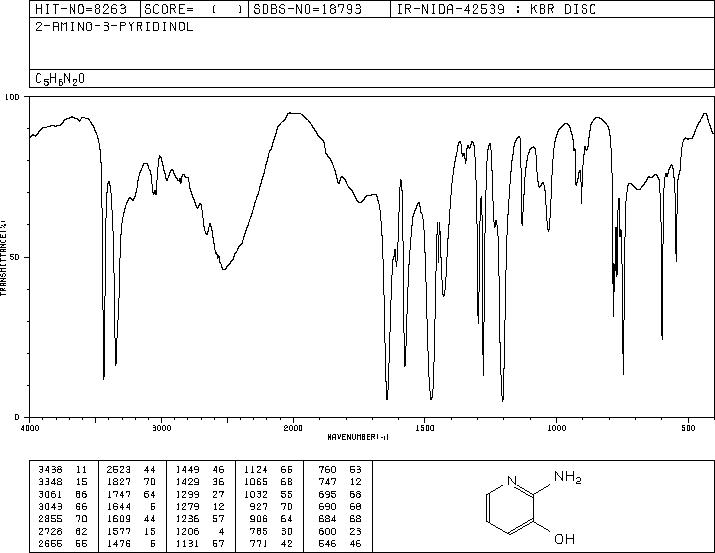Click the 1000 tick label on x-axis
The height and width of the screenshot is (553, 715).
pyautogui.click(x=556, y=428)
